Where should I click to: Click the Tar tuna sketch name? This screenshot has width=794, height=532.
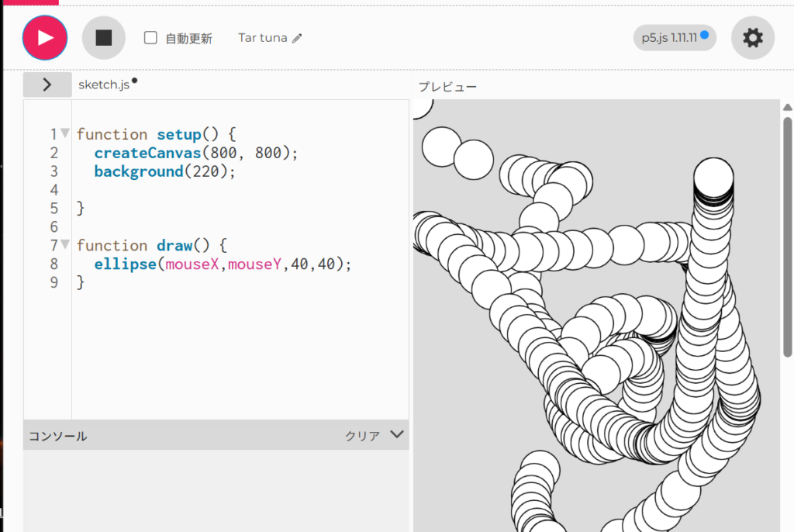coord(263,38)
